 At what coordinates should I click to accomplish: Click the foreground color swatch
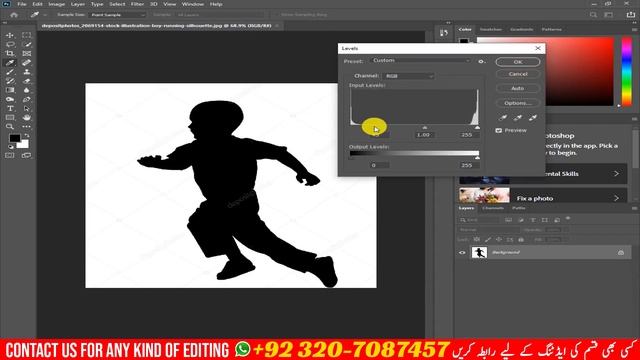pos(14,138)
